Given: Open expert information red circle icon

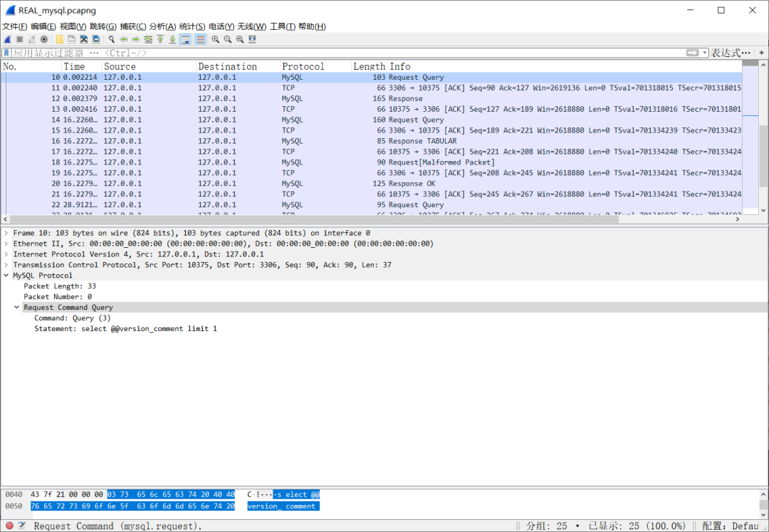Looking at the screenshot, I should tap(9, 526).
